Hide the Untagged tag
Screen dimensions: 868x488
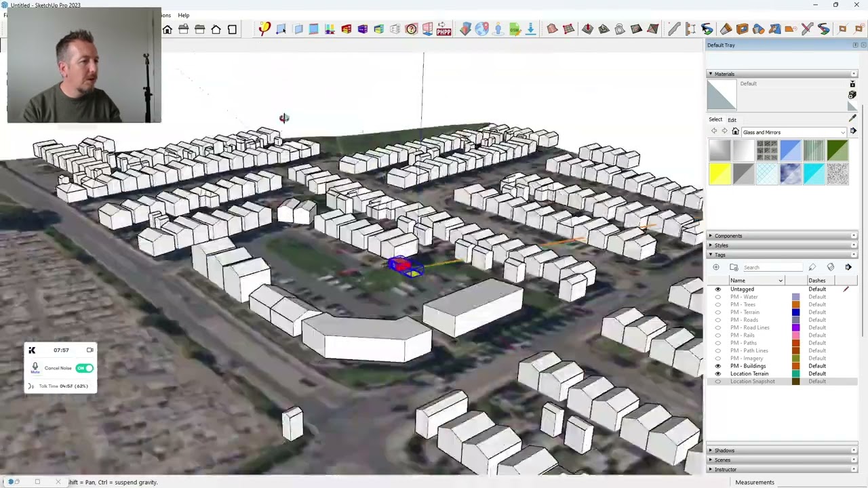click(718, 289)
